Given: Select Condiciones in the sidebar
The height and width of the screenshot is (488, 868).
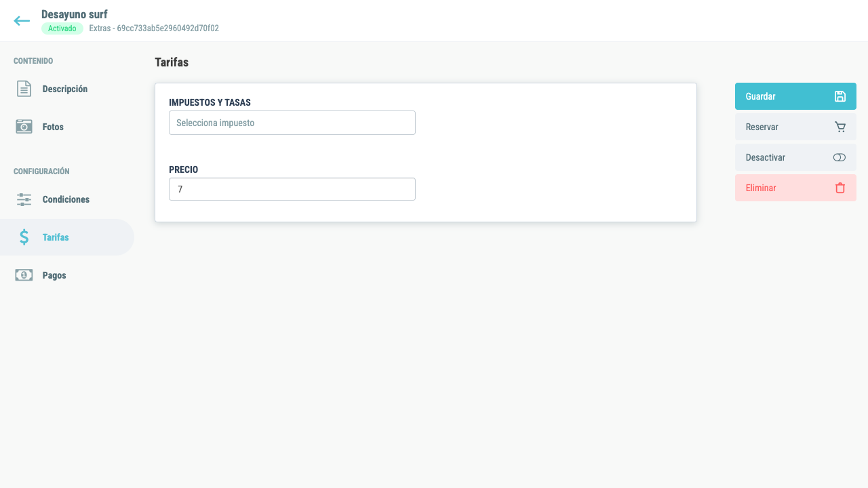Looking at the screenshot, I should coord(67,200).
